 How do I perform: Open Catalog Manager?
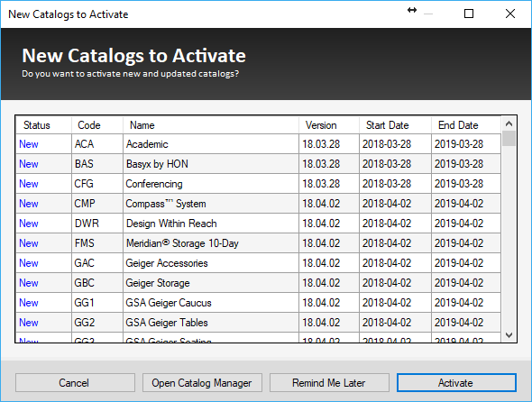tap(202, 383)
